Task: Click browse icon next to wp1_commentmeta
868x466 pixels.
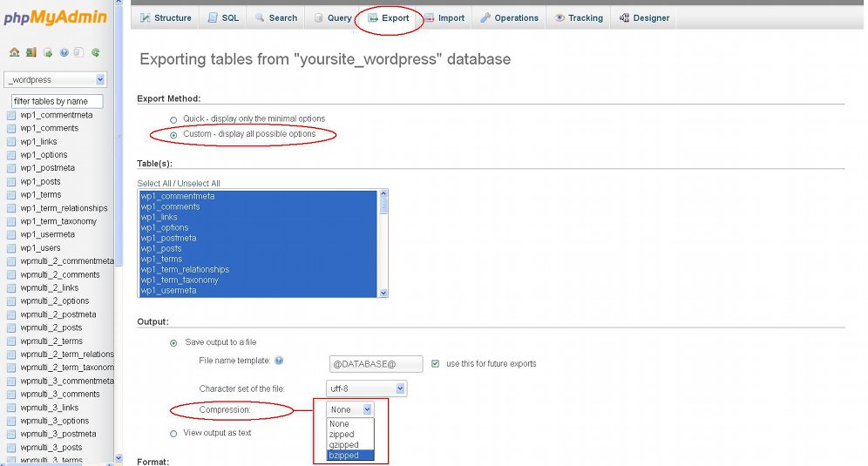Action: [x=11, y=116]
